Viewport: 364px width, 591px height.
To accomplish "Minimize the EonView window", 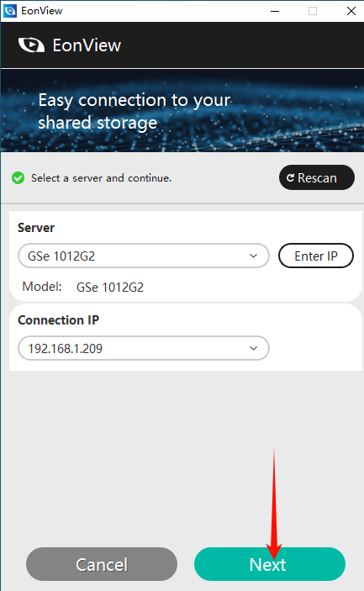I will (x=275, y=11).
